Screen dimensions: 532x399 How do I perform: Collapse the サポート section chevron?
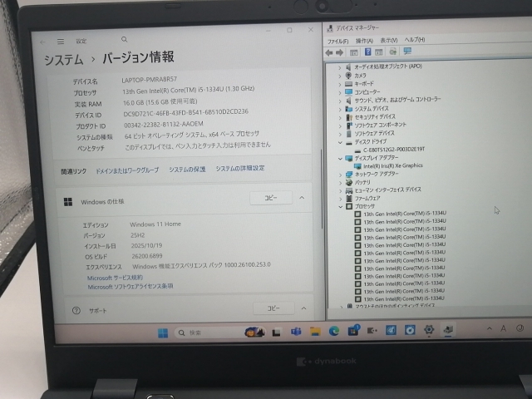point(303,308)
